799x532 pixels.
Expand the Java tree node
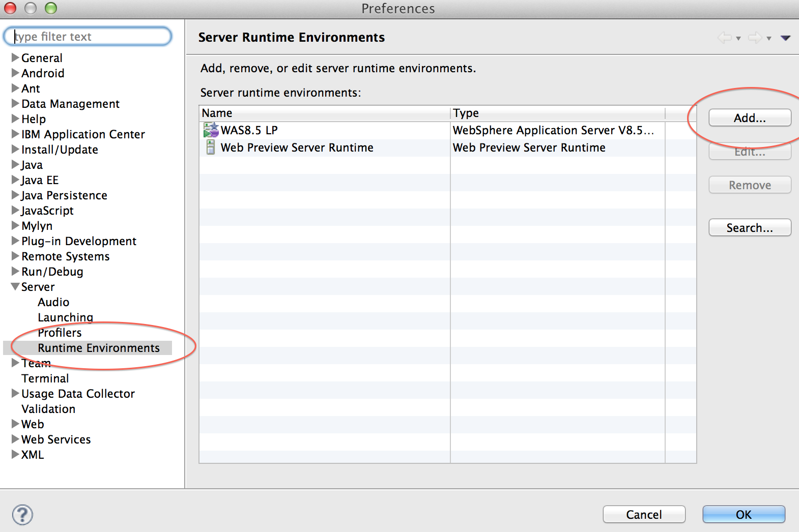15,164
